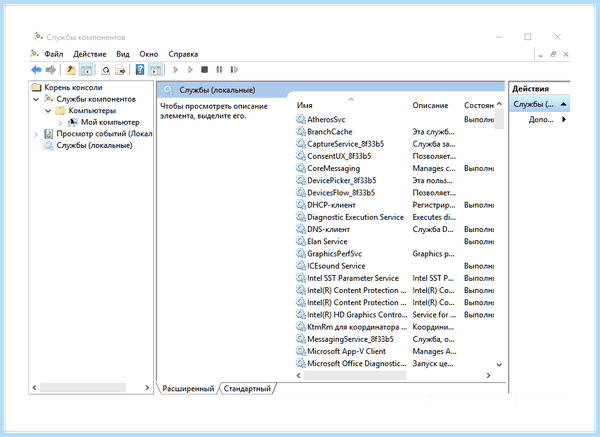600x437 pixels.
Task: Open the Окно menu
Action: [x=148, y=54]
